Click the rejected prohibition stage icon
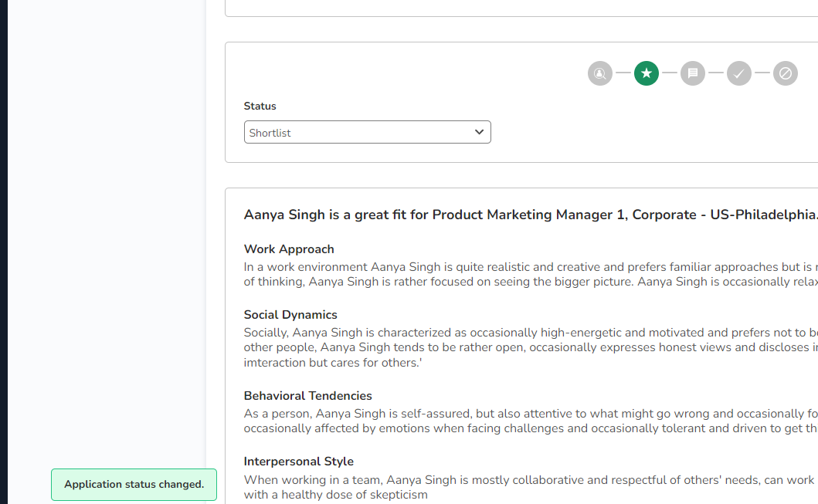 point(786,73)
